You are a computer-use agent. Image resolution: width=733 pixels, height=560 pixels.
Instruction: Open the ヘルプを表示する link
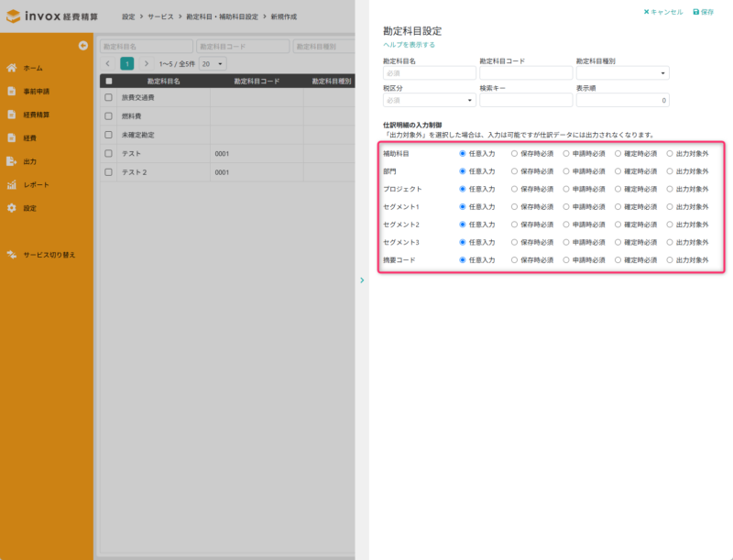[409, 44]
